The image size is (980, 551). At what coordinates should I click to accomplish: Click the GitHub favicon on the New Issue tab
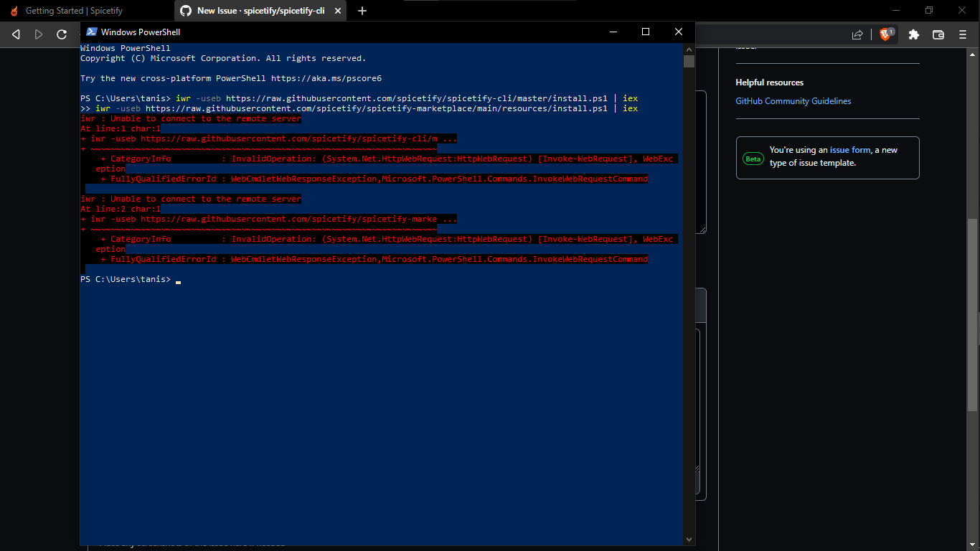[186, 11]
